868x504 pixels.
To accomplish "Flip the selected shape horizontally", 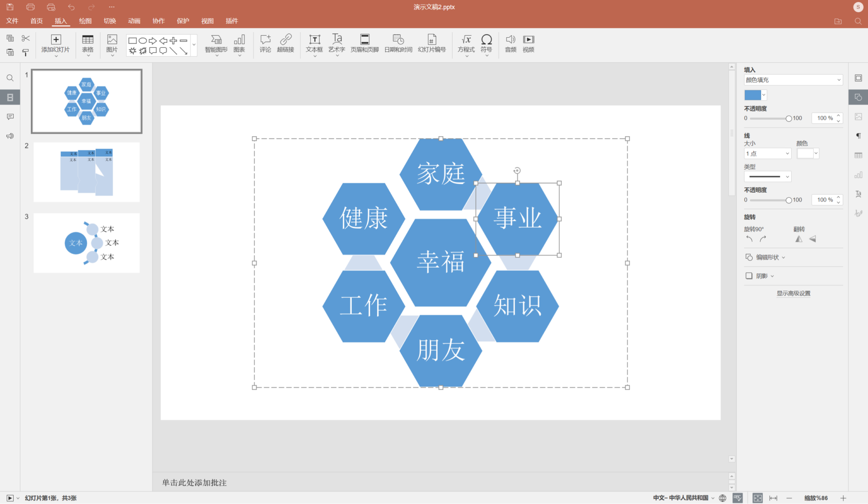I will coord(798,238).
